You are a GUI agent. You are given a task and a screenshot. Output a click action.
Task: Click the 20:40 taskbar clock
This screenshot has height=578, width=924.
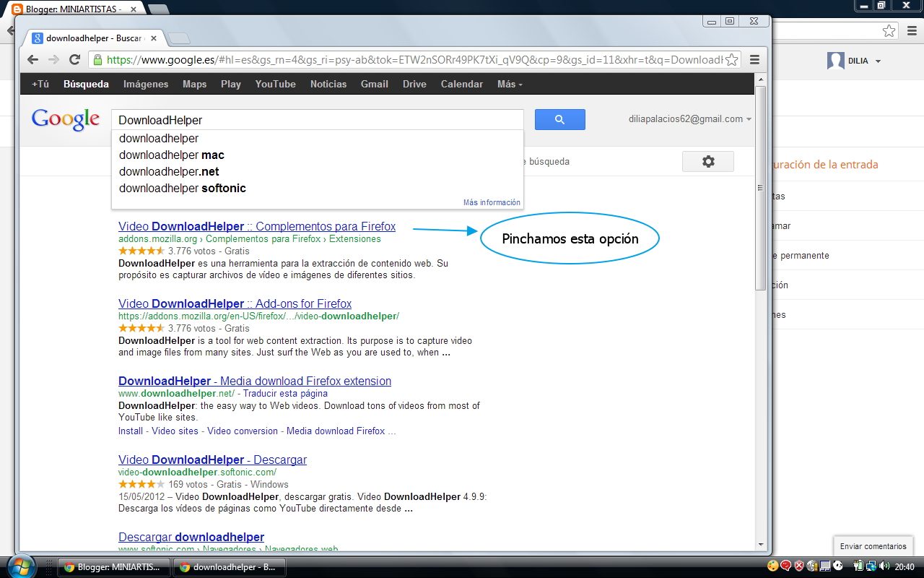pyautogui.click(x=905, y=566)
